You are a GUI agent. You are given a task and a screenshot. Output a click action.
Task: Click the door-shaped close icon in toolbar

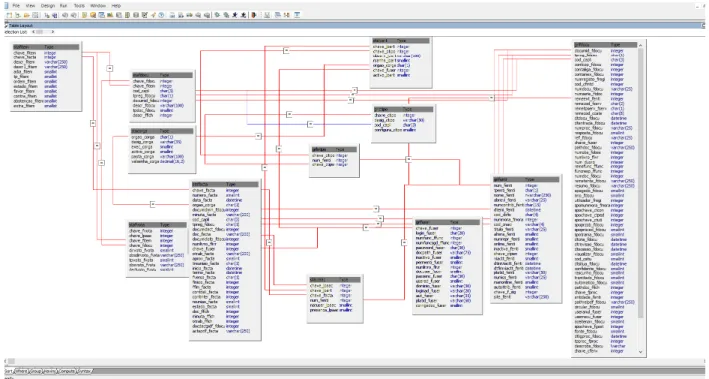254,15
